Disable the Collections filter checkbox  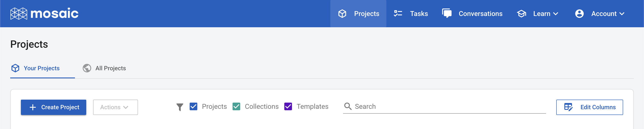click(237, 106)
